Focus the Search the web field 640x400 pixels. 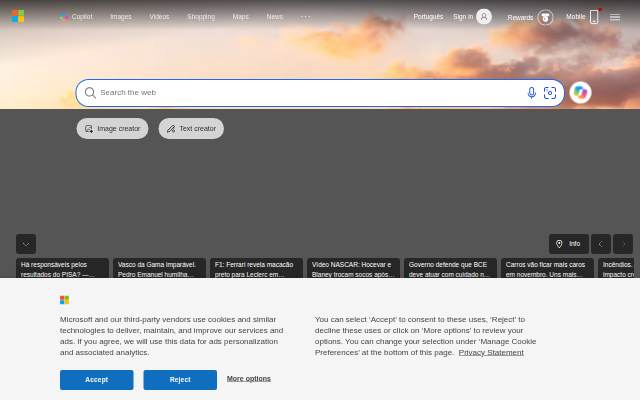(x=310, y=93)
